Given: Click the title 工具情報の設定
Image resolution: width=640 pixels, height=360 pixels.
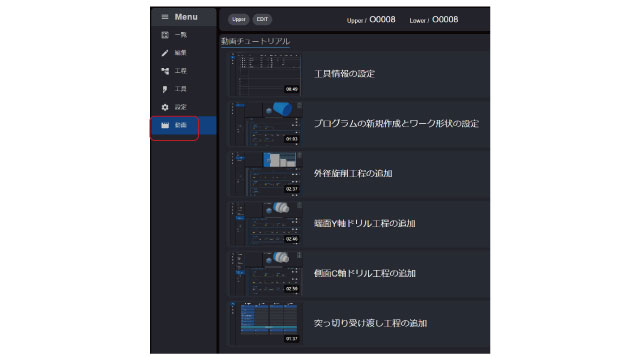Looking at the screenshot, I should 344,74.
